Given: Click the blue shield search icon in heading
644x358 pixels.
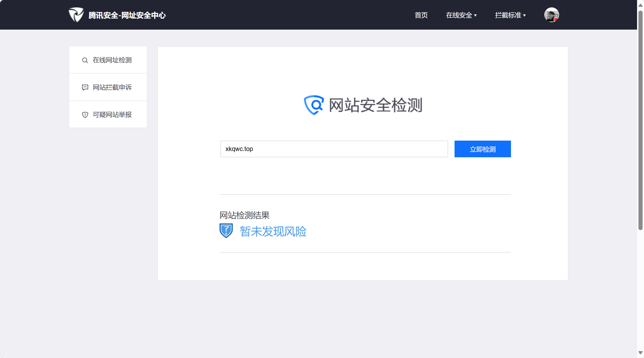Looking at the screenshot, I should pos(313,105).
